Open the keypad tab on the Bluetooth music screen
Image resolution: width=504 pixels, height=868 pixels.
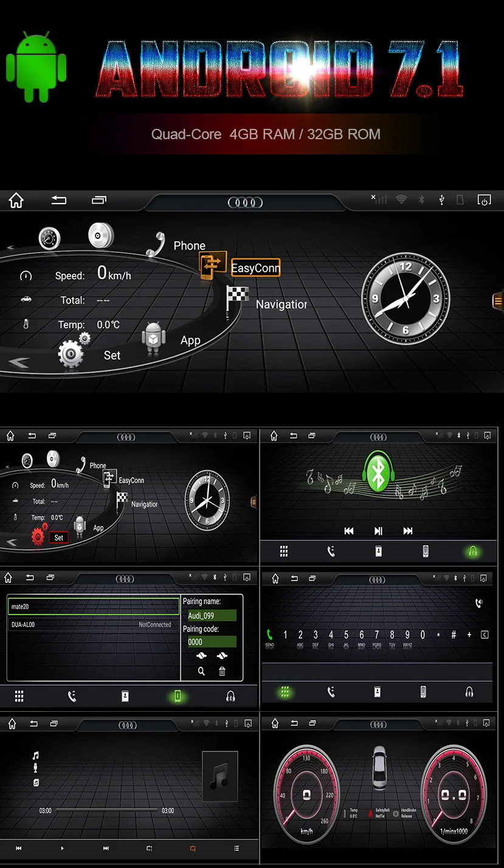point(283,551)
